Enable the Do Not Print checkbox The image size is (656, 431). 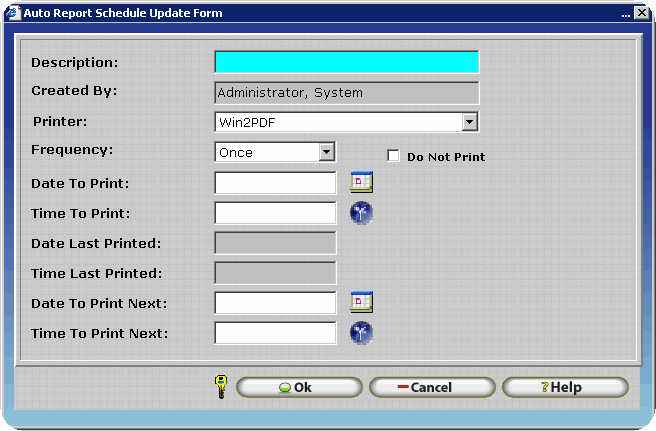(x=393, y=156)
